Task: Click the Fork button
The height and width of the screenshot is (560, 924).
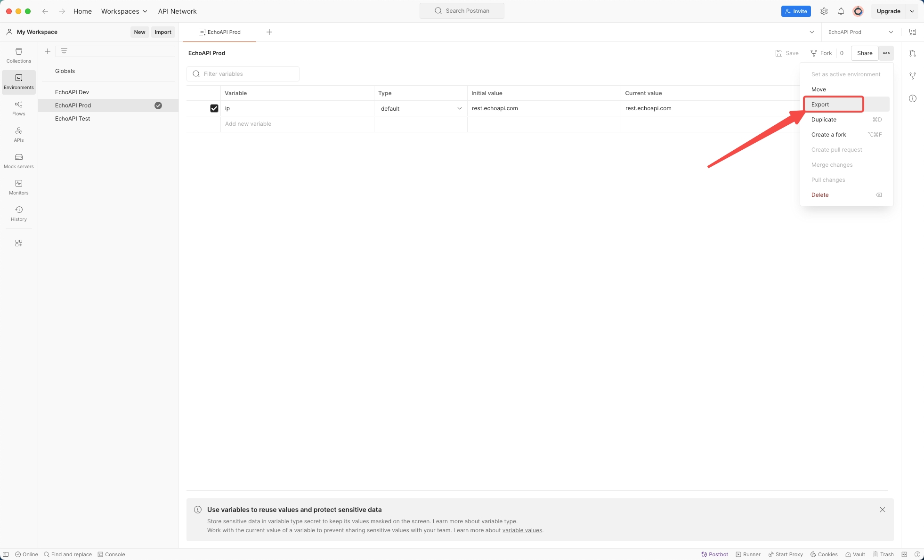Action: [821, 53]
